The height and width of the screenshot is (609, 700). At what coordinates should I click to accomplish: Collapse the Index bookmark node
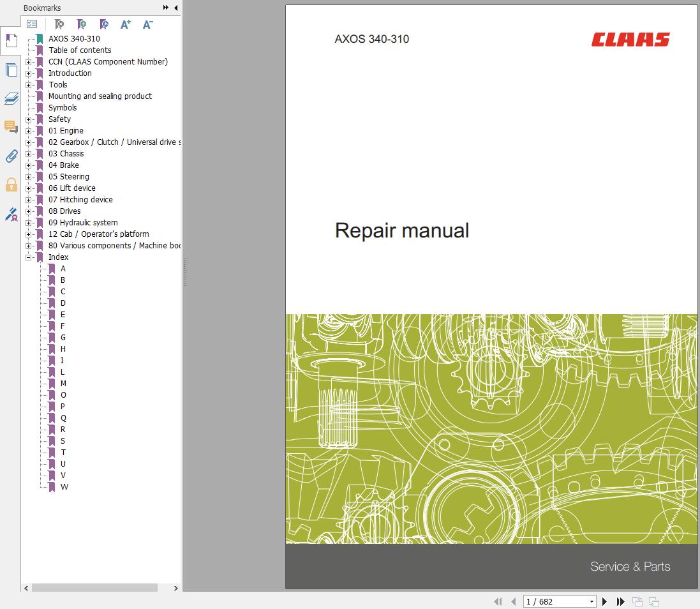pos(29,257)
